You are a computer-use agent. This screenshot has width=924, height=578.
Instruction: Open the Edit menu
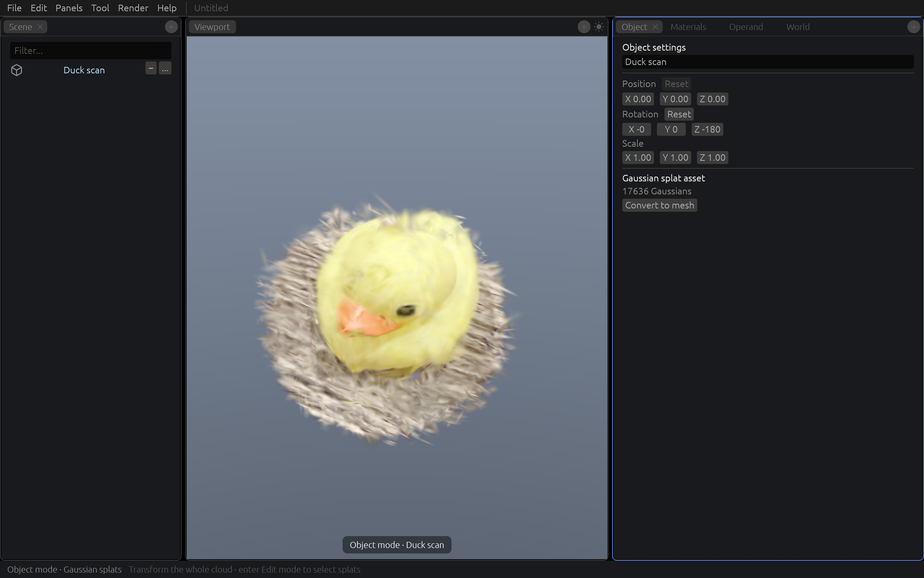pos(39,8)
